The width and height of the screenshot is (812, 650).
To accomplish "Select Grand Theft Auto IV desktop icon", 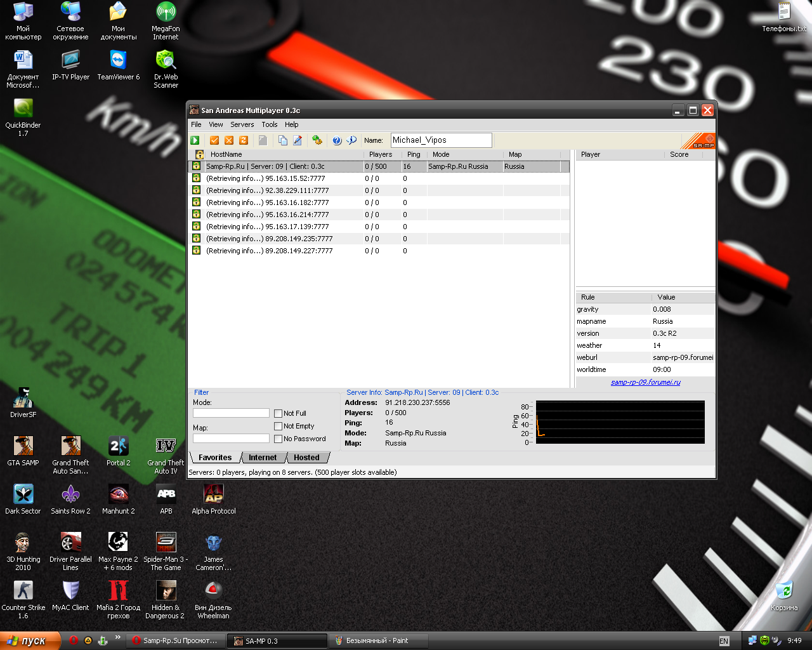I will [x=166, y=455].
